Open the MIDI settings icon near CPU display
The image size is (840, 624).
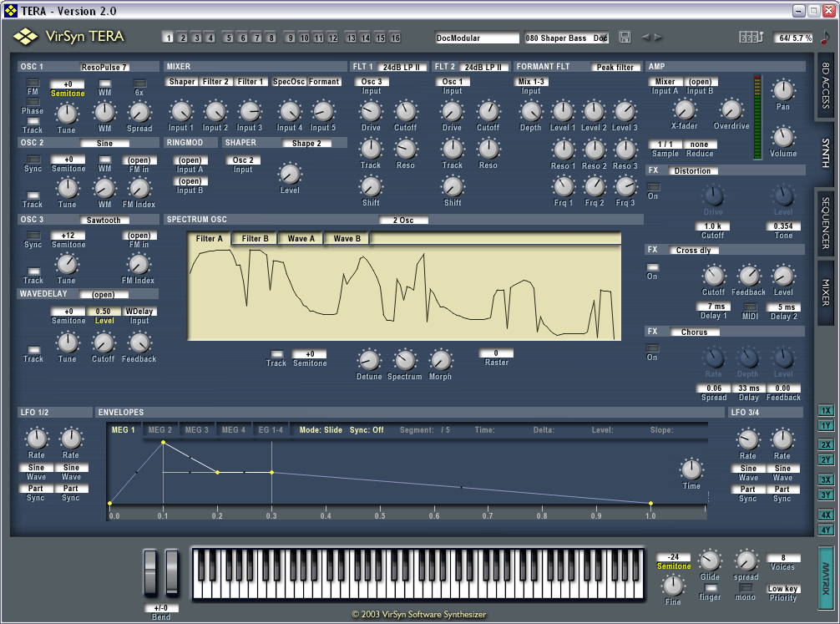tap(751, 37)
